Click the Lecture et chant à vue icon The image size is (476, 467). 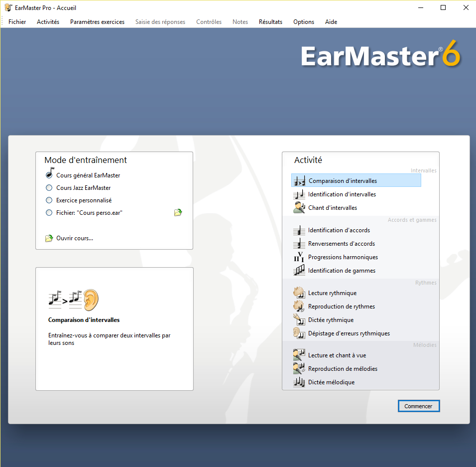(x=299, y=355)
